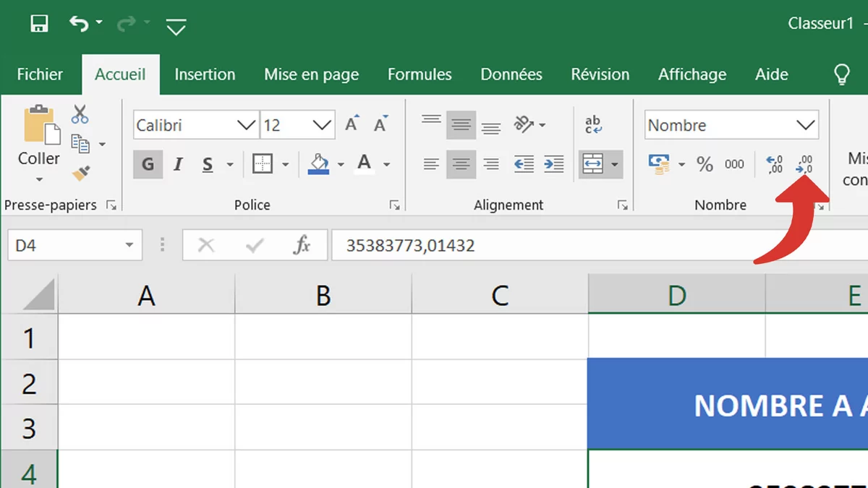Click the Undo arrow icon

tap(77, 24)
